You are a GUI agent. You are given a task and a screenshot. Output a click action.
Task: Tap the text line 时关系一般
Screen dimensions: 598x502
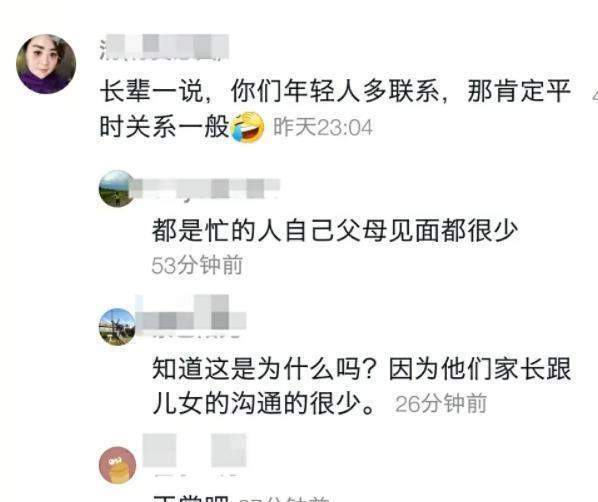coord(164,127)
